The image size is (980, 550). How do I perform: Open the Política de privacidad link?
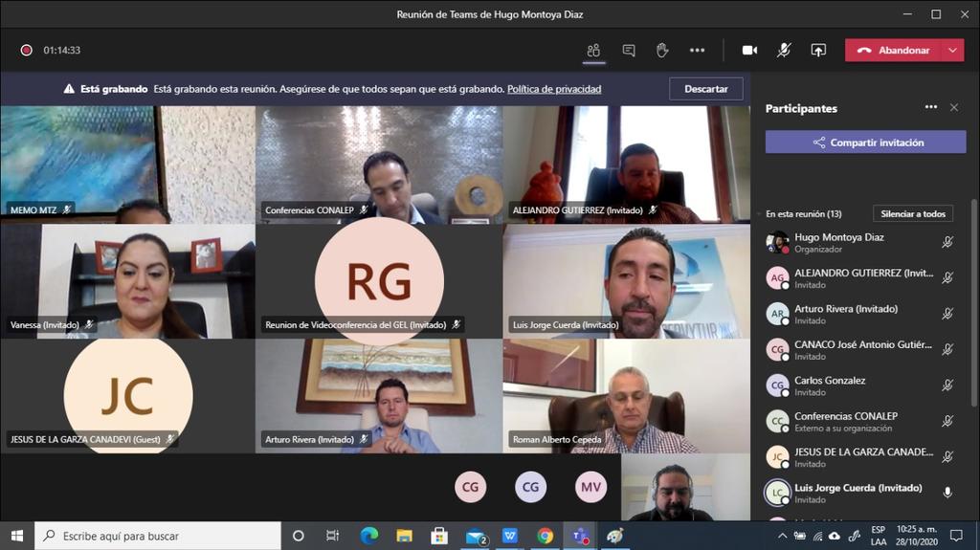(x=554, y=89)
